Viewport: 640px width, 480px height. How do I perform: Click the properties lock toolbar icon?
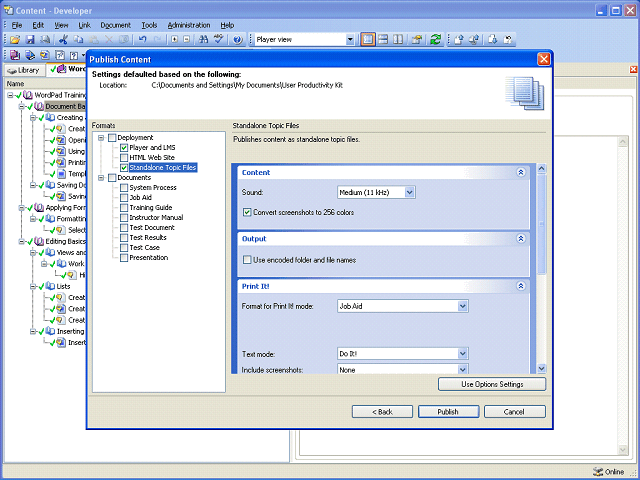pos(417,40)
